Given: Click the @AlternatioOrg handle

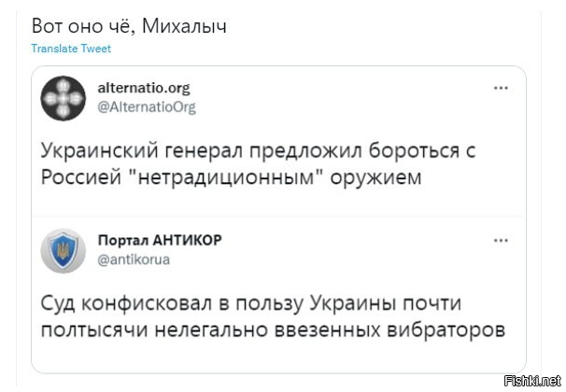Looking at the screenshot, I should click(147, 107).
